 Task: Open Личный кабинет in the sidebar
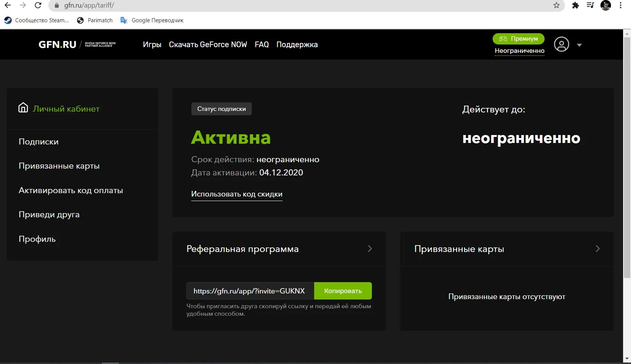coord(66,109)
